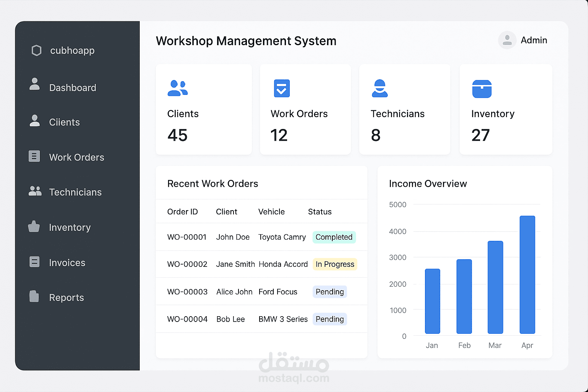
Task: Click the cubhoapp logo icon
Action: point(36,50)
